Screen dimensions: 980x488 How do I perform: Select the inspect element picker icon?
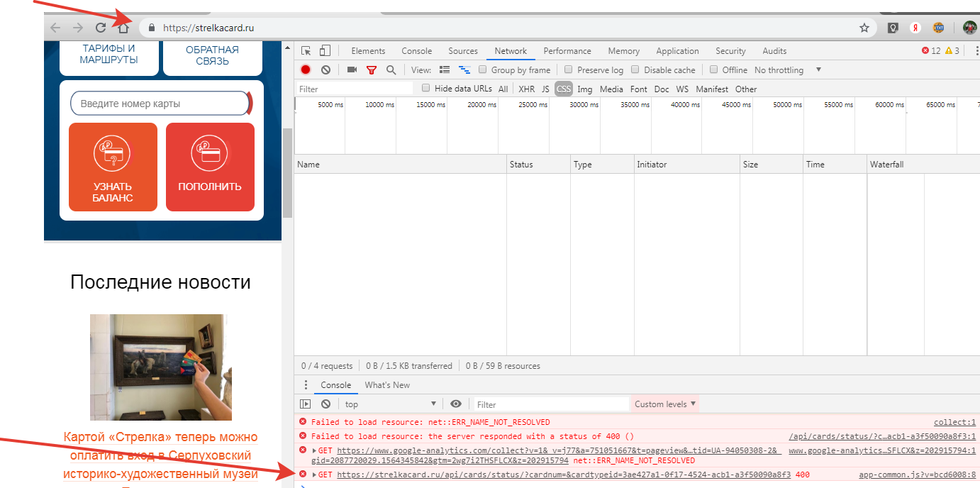pos(306,50)
